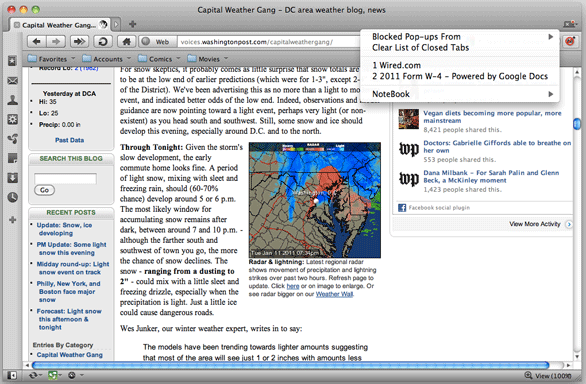This screenshot has width=586, height=384.
Task: Open the Opera Link sync status icon
Action: point(34,375)
